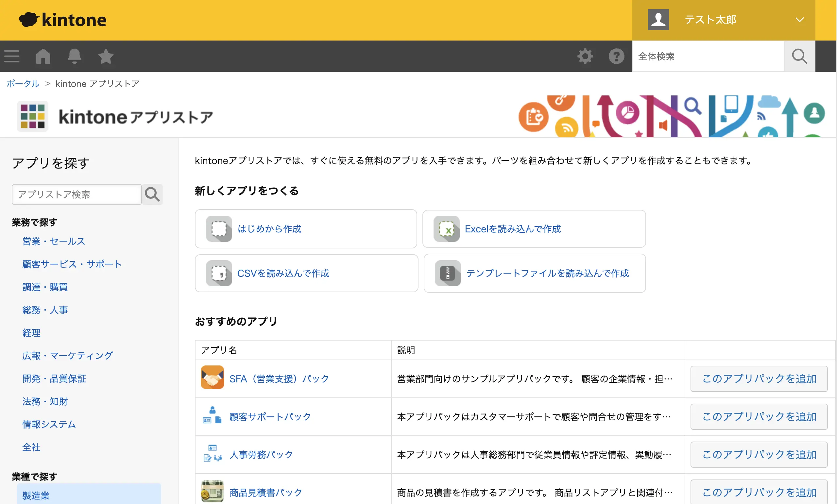The width and height of the screenshot is (837, 504).
Task: Click the description starting 商品の見積書を作成
Action: (x=535, y=492)
